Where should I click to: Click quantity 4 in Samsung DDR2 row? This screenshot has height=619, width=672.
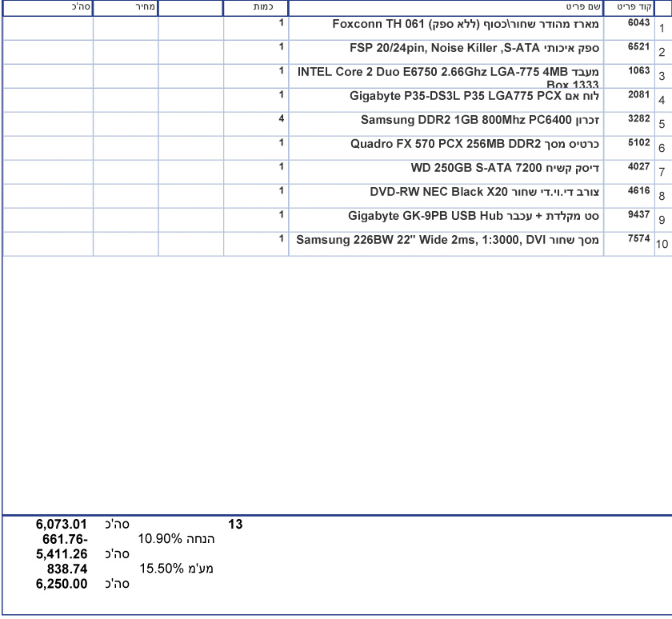click(281, 118)
